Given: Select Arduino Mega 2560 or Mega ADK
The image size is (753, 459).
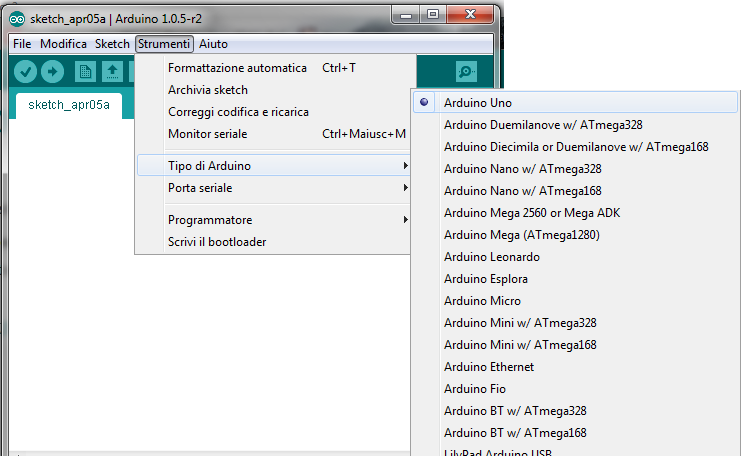Looking at the screenshot, I should pos(575,213).
